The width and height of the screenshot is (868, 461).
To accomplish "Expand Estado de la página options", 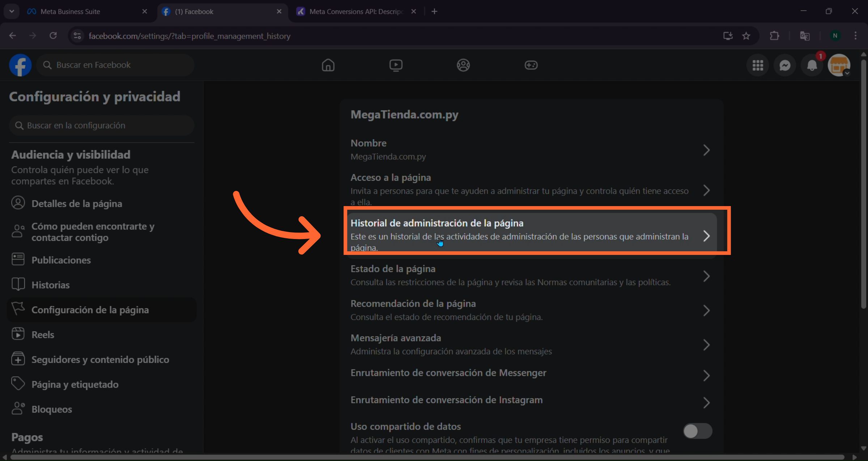I will tap(707, 276).
